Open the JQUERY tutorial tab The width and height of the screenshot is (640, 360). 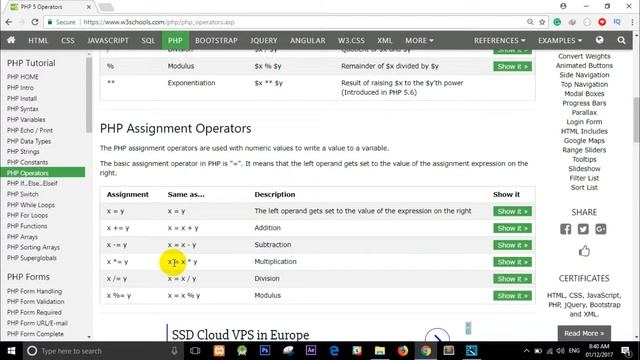264,40
